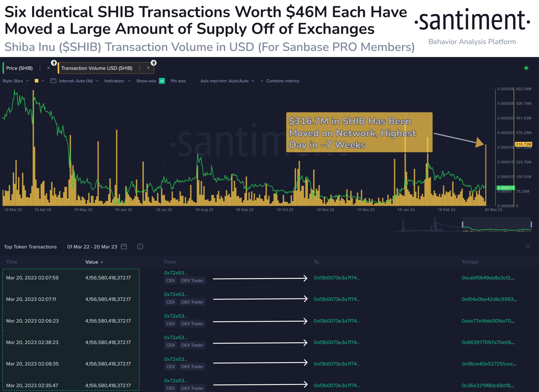Click the yellow color swatch
Image resolution: width=539 pixels, height=392 pixels.
(x=37, y=81)
